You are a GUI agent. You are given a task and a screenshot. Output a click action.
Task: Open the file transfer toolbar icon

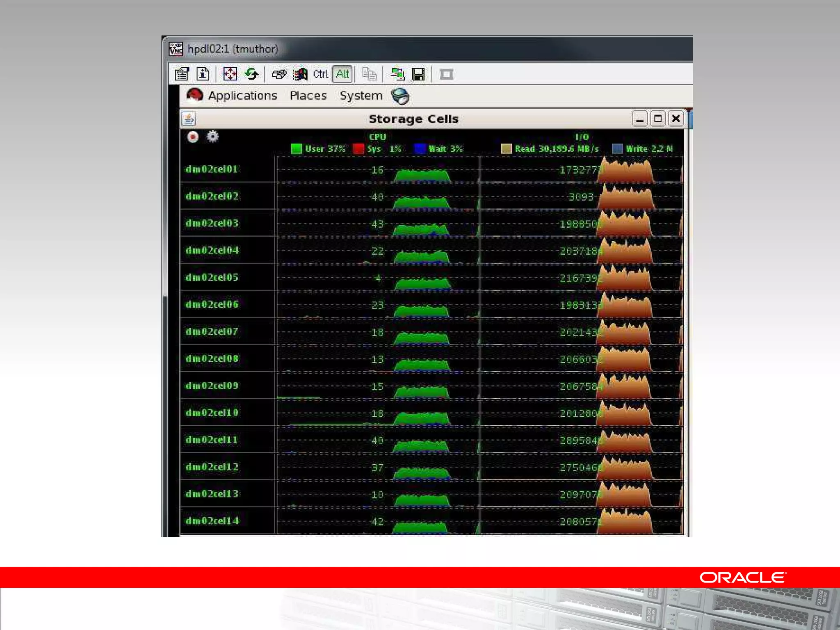pos(397,74)
